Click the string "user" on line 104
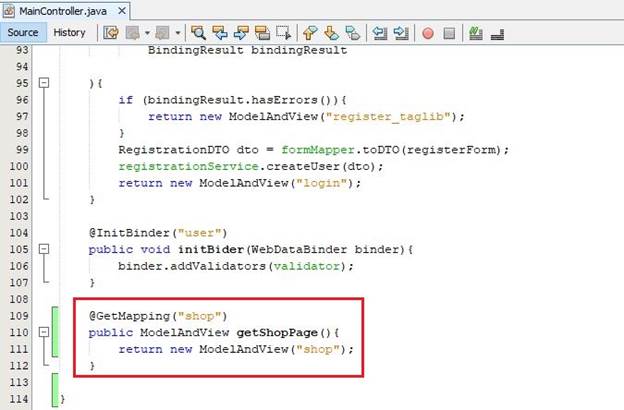The width and height of the screenshot is (624, 410). 199,233
